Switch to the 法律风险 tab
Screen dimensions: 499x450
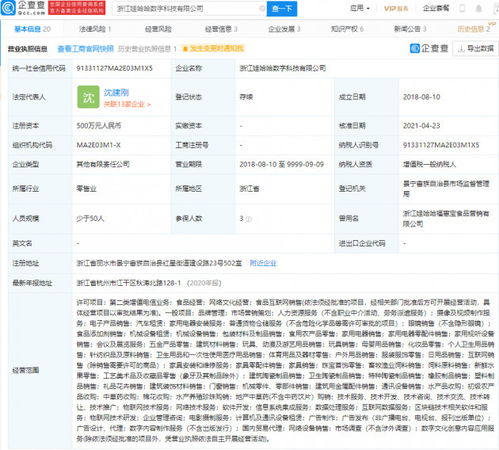coord(95,29)
